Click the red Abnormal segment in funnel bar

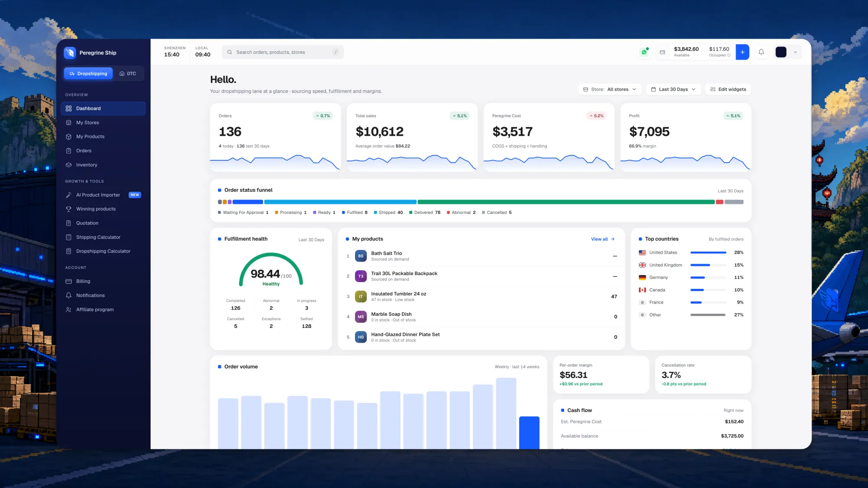[x=720, y=202]
